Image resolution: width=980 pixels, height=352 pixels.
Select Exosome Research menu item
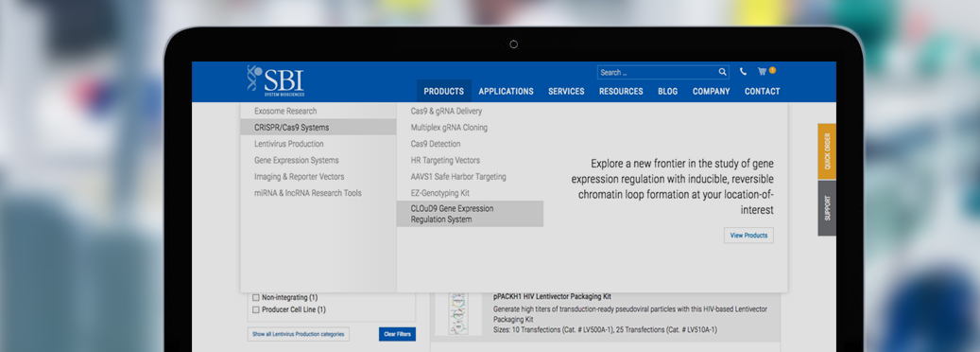(x=285, y=111)
